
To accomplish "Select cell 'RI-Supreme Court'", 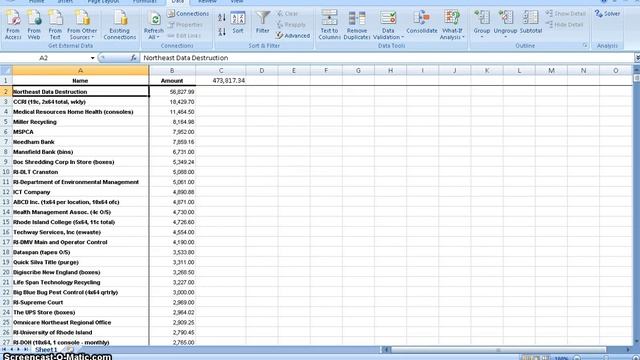I will 80,302.
